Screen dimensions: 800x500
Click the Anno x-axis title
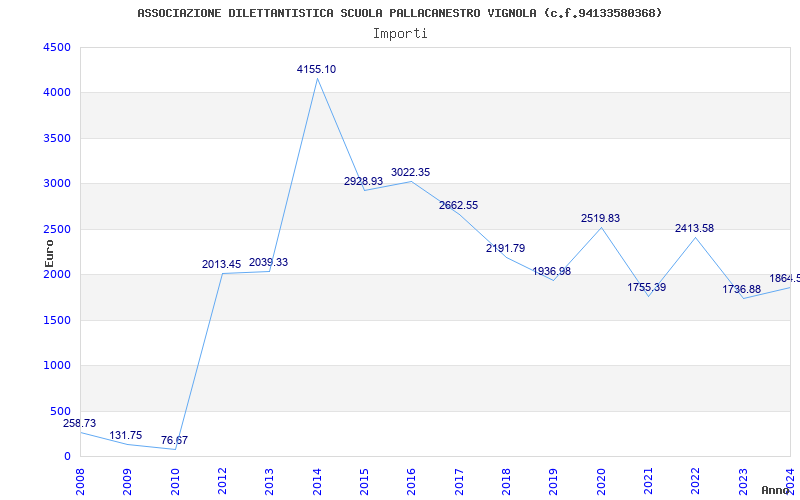pos(776,490)
